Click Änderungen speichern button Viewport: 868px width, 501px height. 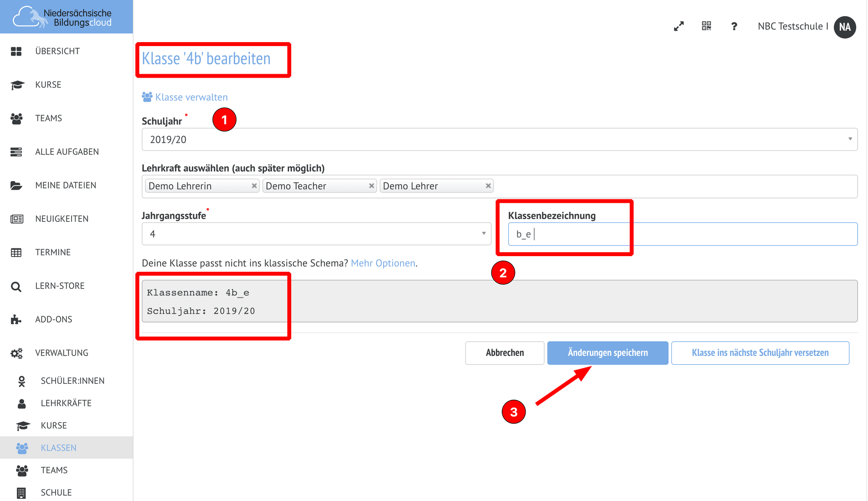(607, 353)
